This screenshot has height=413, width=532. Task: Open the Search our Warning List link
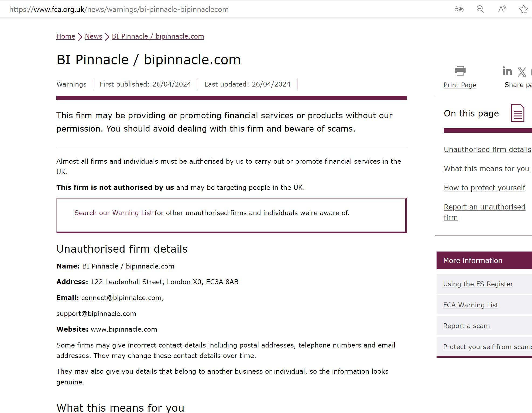coord(113,213)
